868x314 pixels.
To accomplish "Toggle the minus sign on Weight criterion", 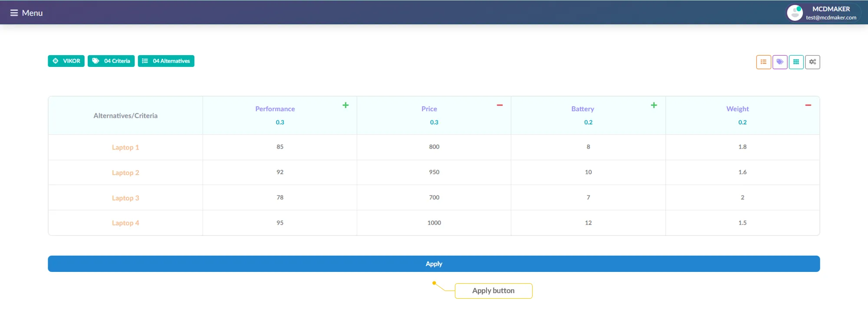I will (808, 105).
